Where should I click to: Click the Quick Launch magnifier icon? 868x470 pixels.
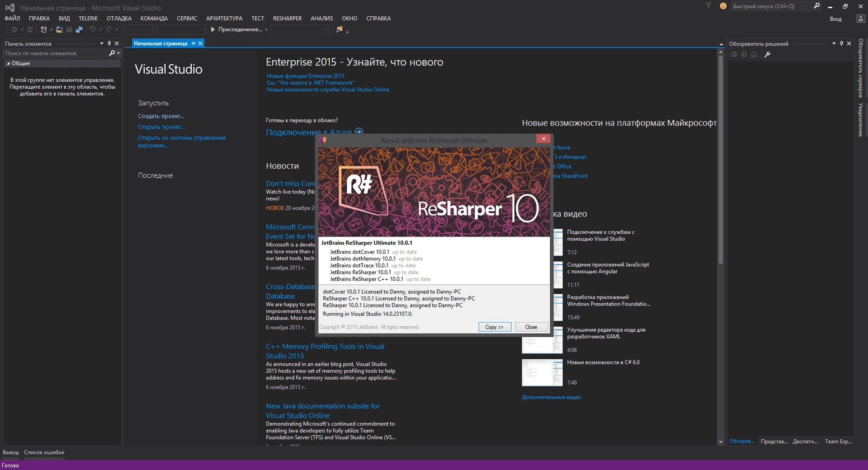[816, 6]
